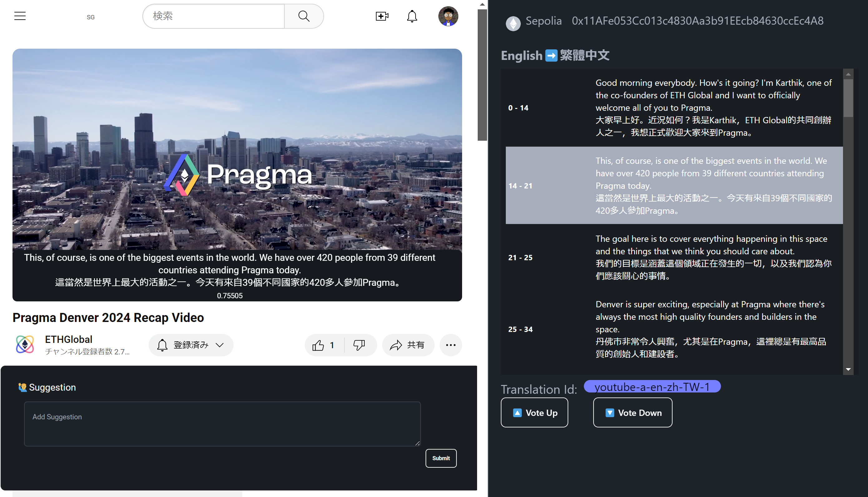The height and width of the screenshot is (497, 868).
Task: Click into the Add Suggestion textarea
Action: (222, 424)
